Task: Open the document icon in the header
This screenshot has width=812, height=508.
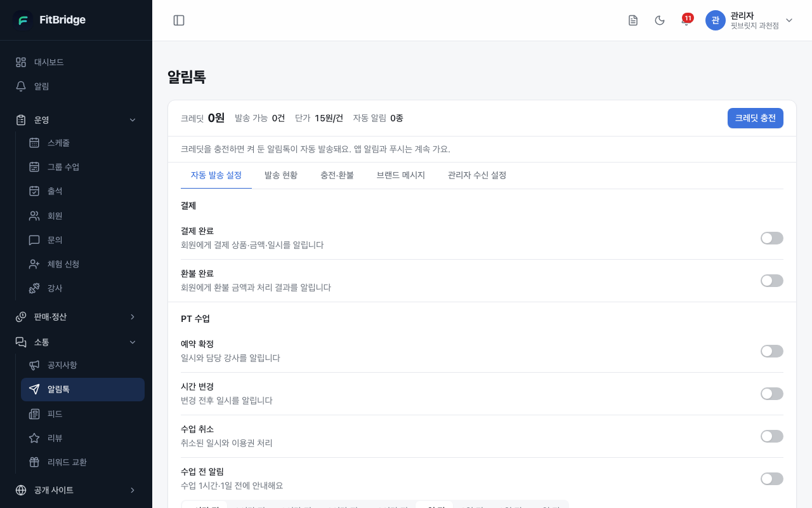Action: click(x=633, y=20)
